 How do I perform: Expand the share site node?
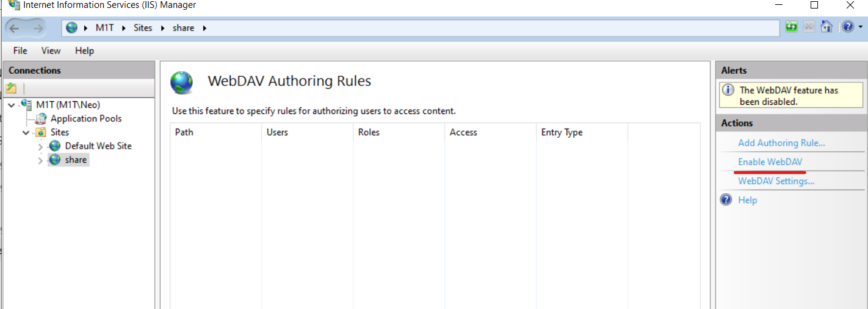(x=40, y=160)
